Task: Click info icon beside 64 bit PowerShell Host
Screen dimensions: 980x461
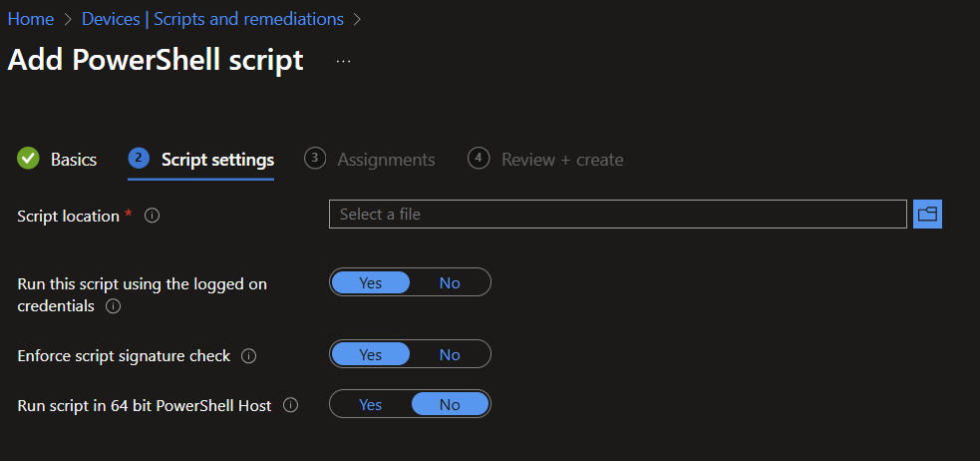Action: (291, 405)
